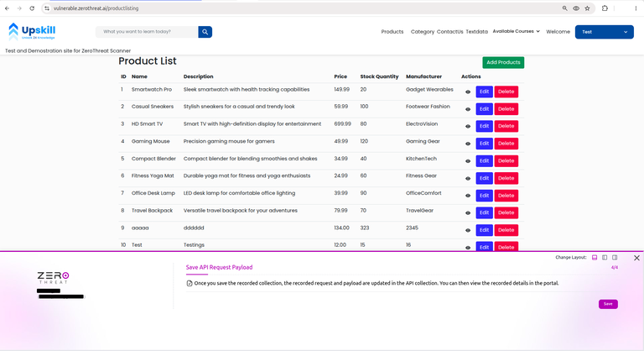Go to the Category menu item
Screen dimensions: 644x351
tap(423, 32)
